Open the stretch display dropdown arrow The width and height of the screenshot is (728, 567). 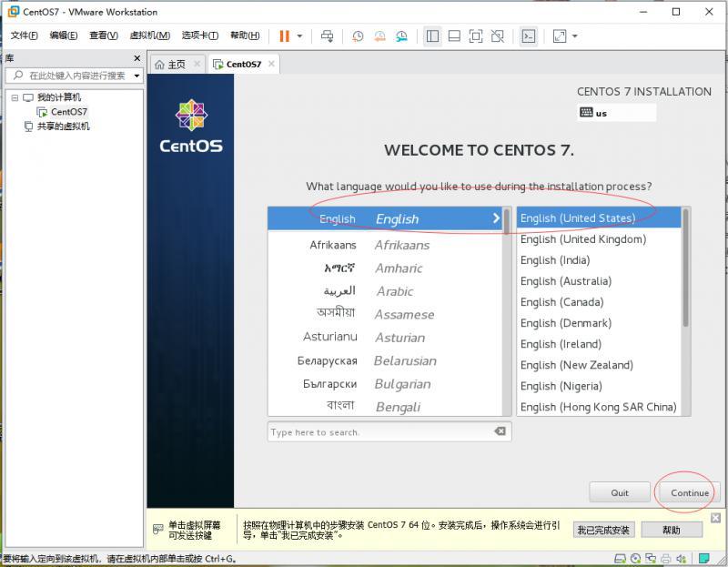coord(575,36)
